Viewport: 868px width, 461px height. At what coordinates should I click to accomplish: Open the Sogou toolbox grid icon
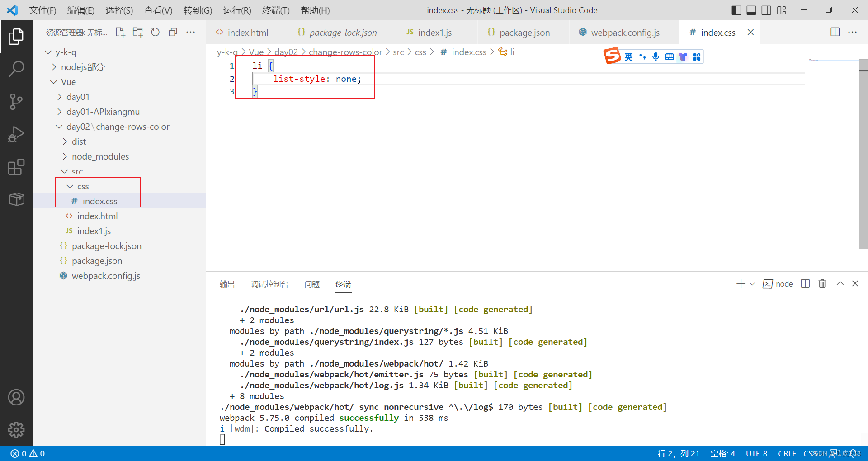697,56
